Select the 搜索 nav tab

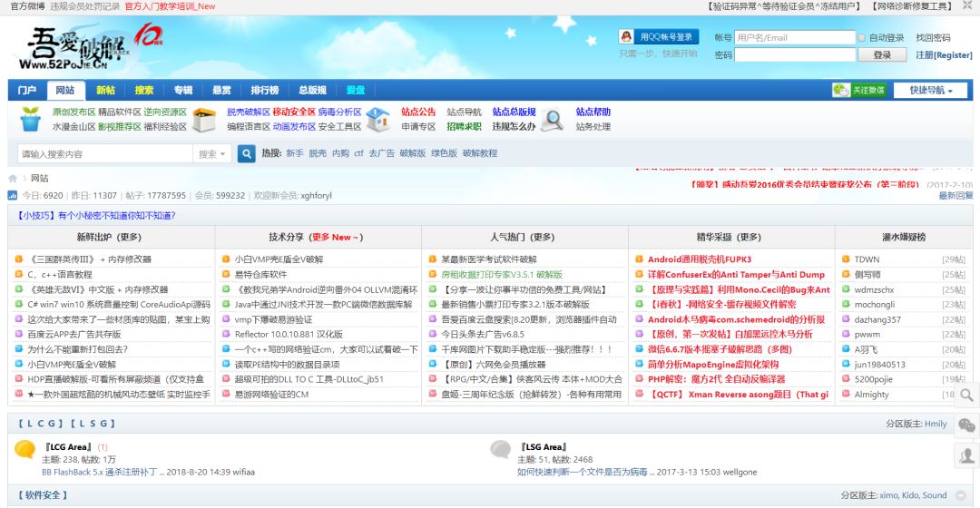(143, 90)
